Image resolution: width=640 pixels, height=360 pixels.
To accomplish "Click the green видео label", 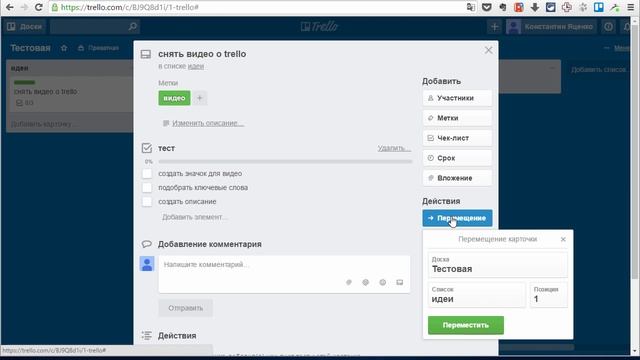I will (x=174, y=98).
